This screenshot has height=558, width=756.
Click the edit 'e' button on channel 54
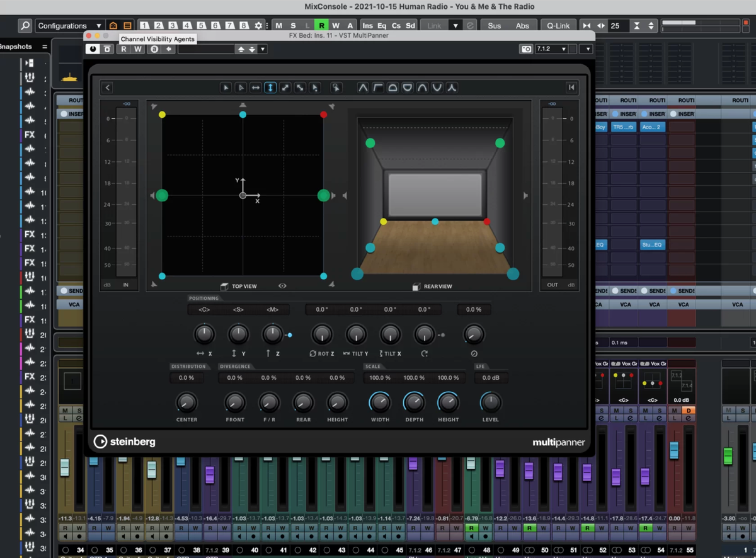[660, 418]
